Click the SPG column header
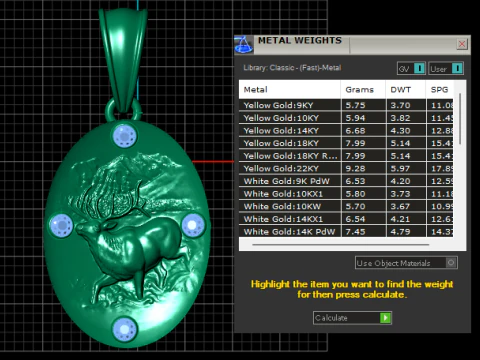Image resolution: width=480 pixels, height=360 pixels. click(x=439, y=90)
